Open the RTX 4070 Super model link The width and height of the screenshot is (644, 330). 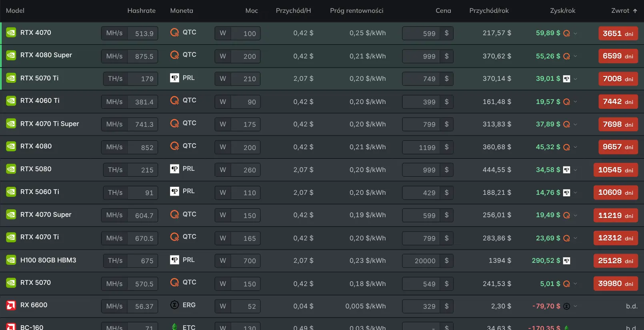46,214
